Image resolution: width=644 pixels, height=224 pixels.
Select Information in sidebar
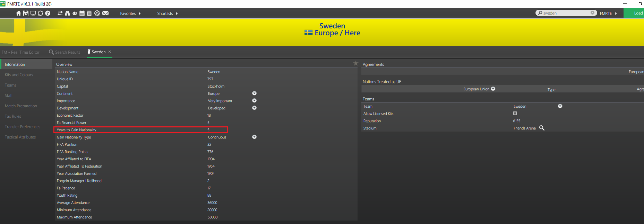click(x=26, y=64)
